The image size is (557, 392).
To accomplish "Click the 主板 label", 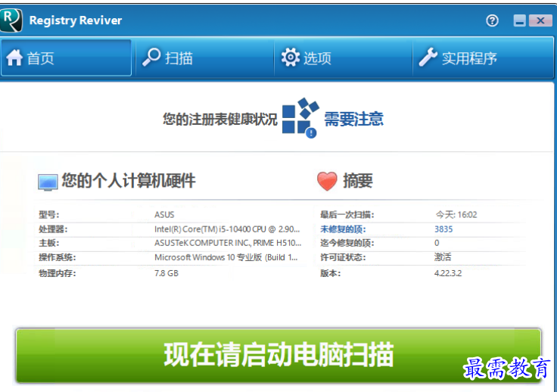I will pyautogui.click(x=48, y=243).
